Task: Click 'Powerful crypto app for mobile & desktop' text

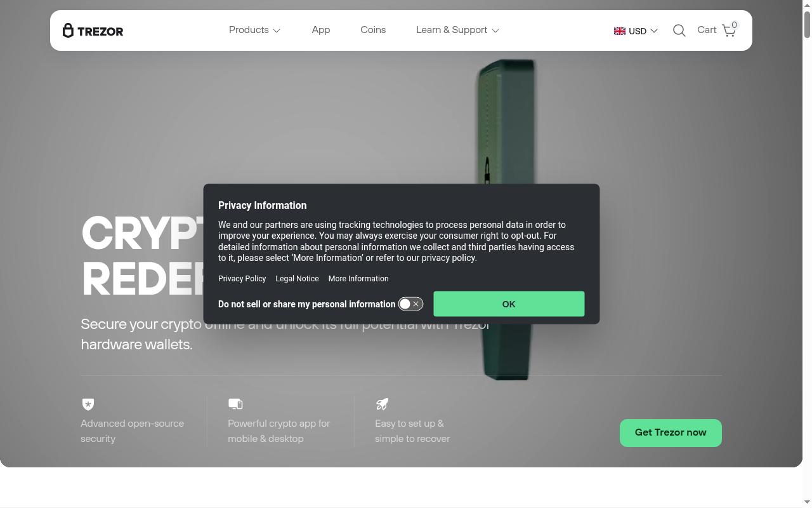Action: pos(279,431)
